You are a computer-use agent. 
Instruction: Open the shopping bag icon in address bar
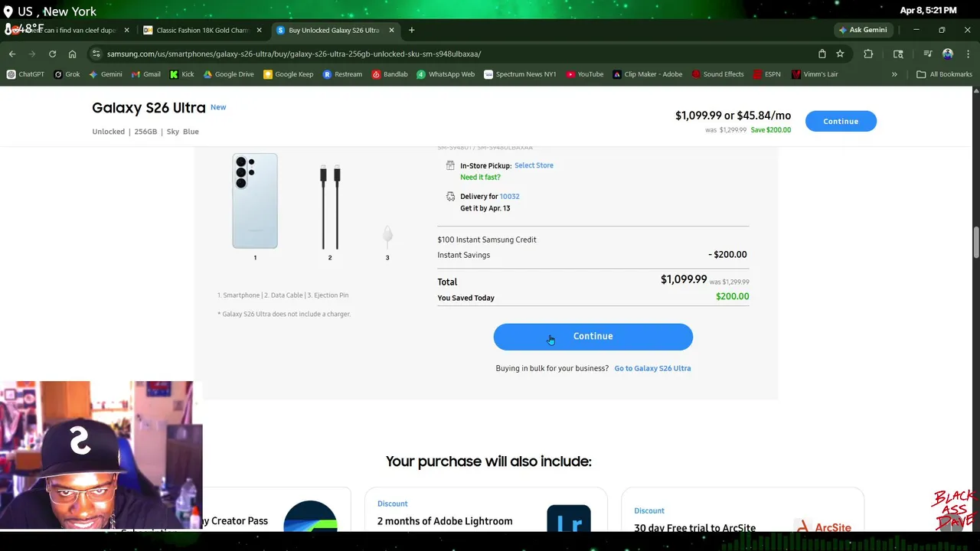click(822, 54)
